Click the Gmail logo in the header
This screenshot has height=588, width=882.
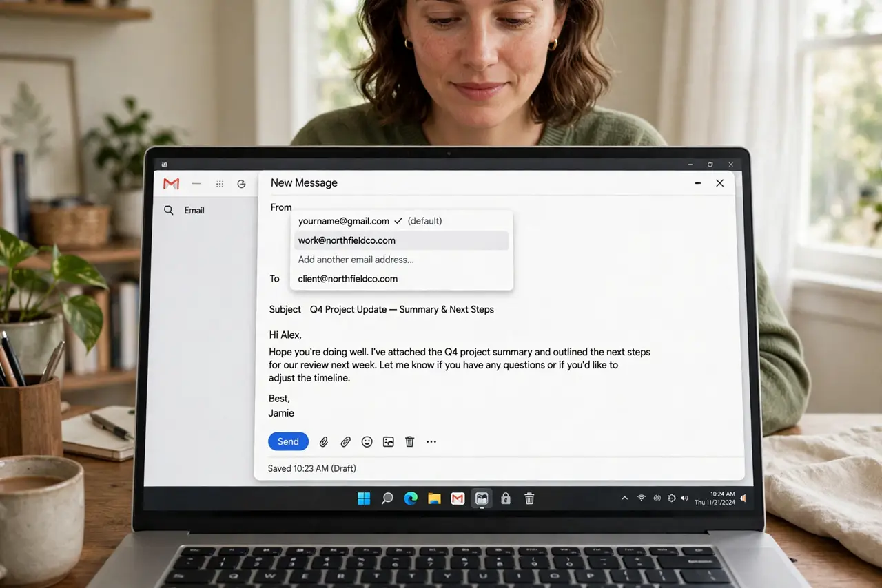[171, 184]
